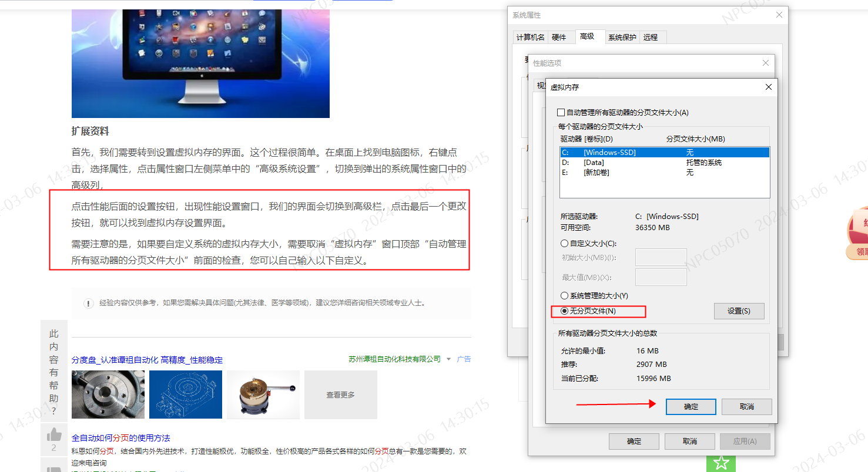Click the 广告 label link
This screenshot has height=472, width=868.
(464, 359)
